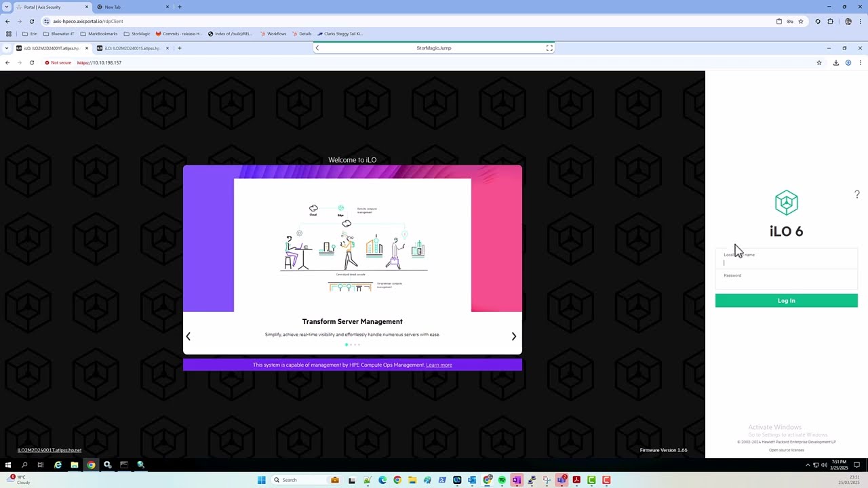Focus the Password input field

click(x=787, y=279)
